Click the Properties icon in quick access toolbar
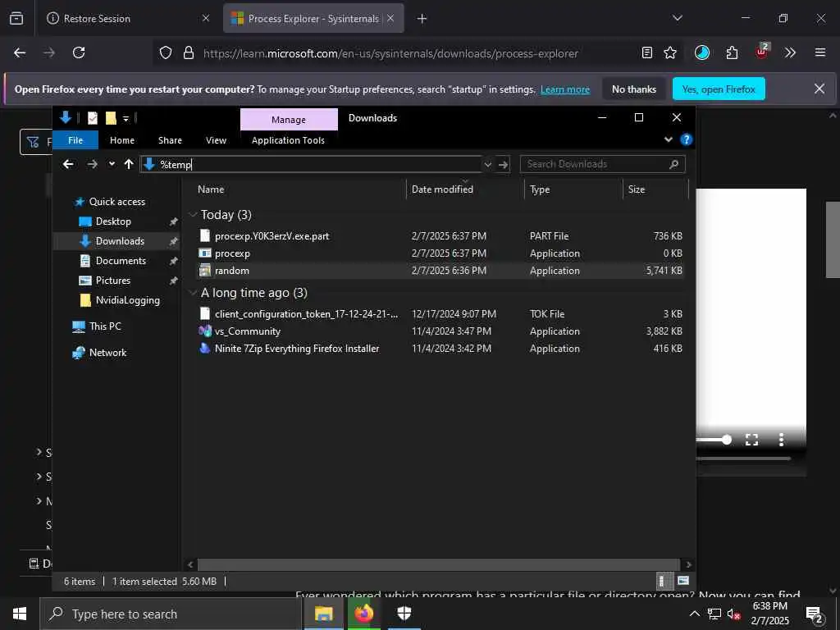This screenshot has width=840, height=630. pyautogui.click(x=93, y=118)
